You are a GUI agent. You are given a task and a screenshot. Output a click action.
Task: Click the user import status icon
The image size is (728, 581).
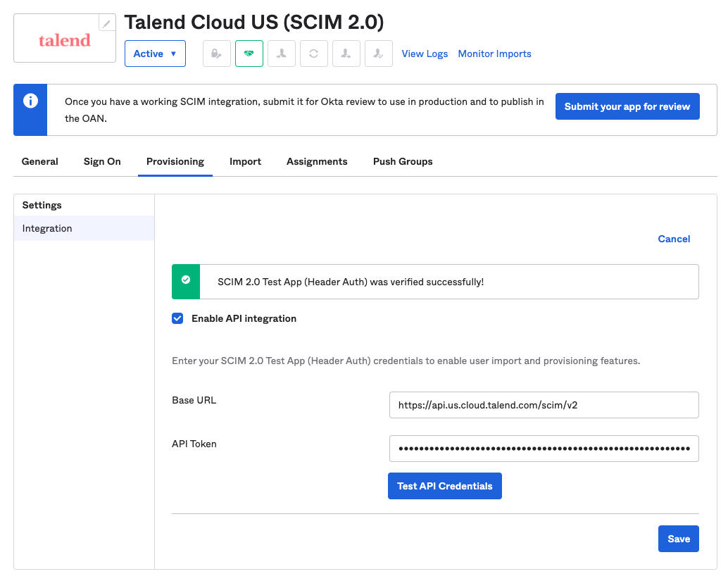point(281,54)
